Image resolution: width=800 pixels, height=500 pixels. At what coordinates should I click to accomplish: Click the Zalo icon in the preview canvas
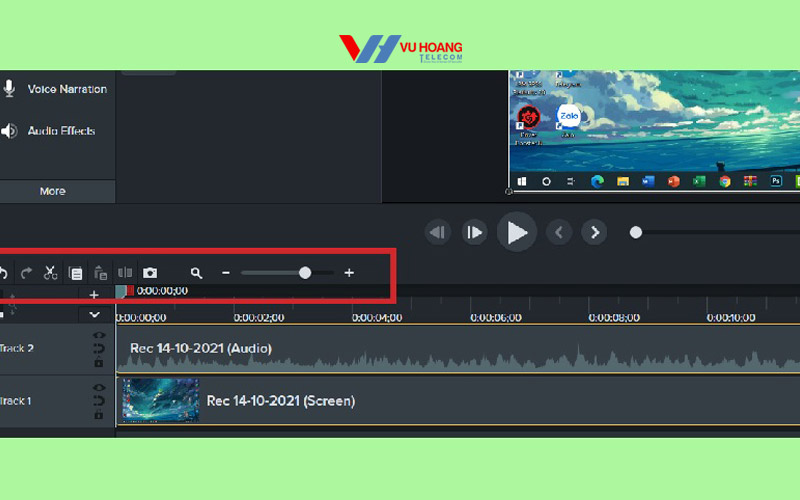[x=568, y=117]
